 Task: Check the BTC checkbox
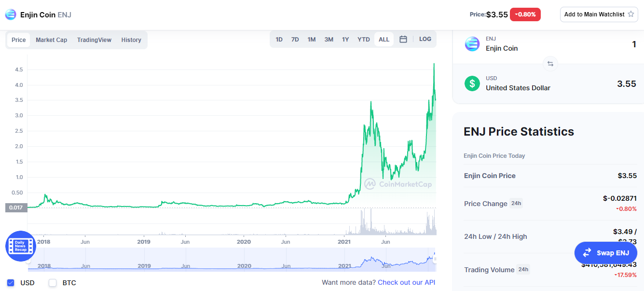tap(53, 283)
